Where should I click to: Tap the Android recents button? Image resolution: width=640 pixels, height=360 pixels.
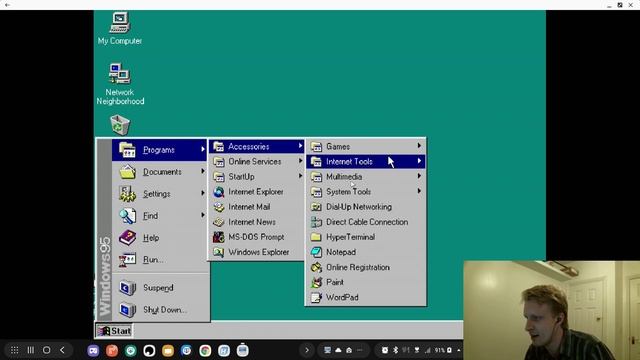[x=31, y=350]
